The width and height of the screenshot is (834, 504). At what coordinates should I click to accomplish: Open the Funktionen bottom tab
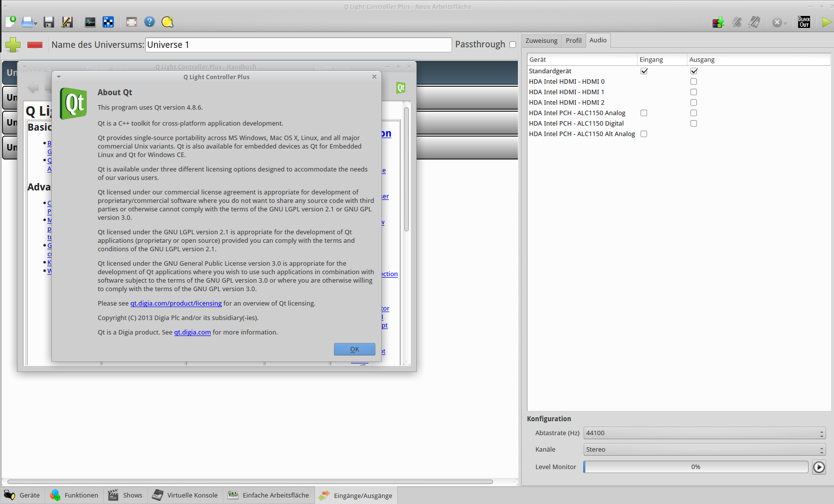click(x=74, y=496)
